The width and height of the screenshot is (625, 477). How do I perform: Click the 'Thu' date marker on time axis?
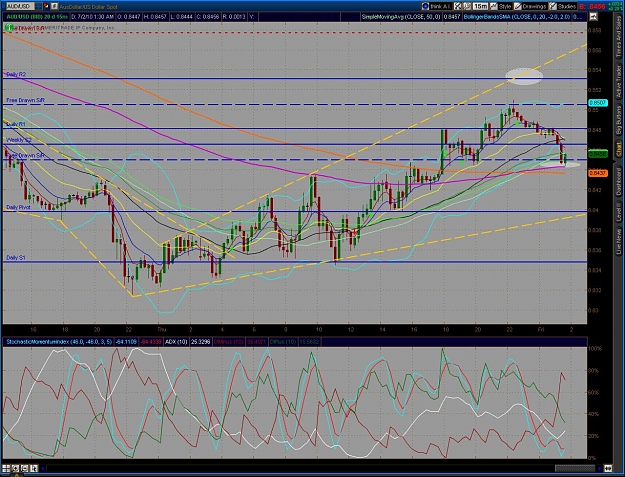pos(161,330)
